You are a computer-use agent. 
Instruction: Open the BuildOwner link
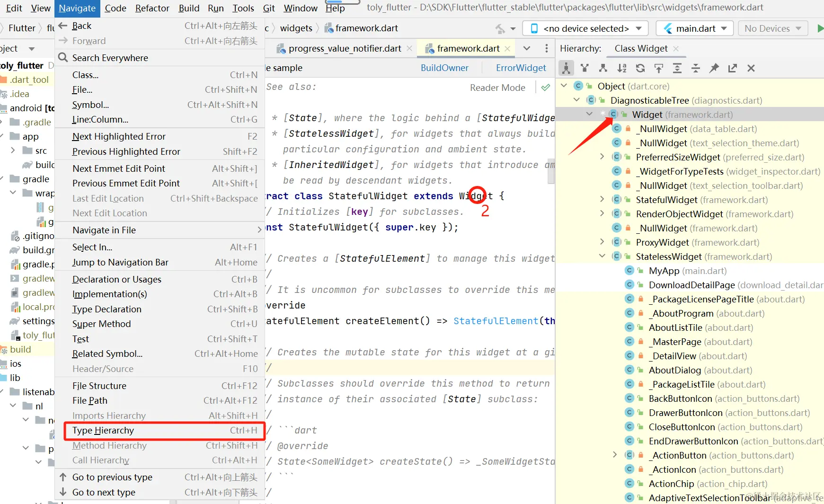coord(444,68)
